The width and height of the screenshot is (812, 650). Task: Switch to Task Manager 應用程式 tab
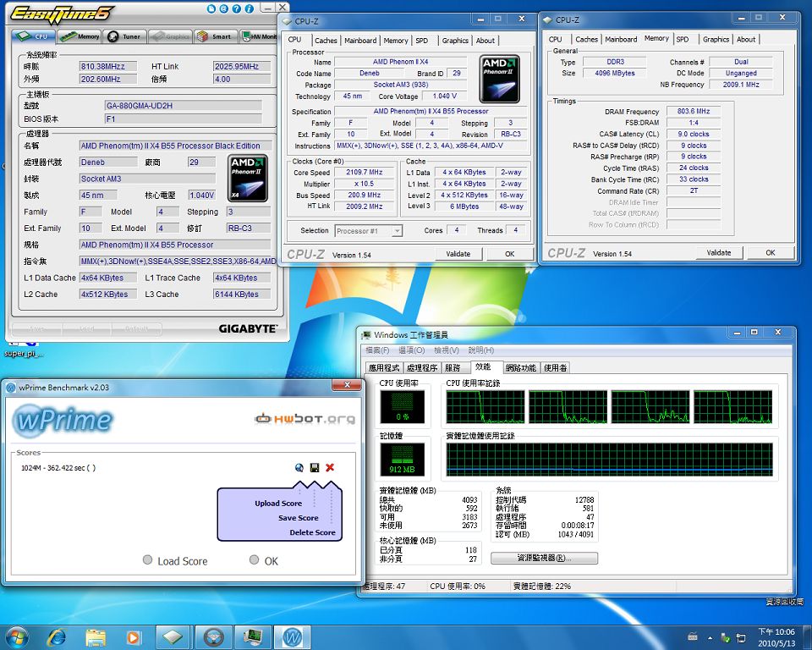[x=384, y=368]
